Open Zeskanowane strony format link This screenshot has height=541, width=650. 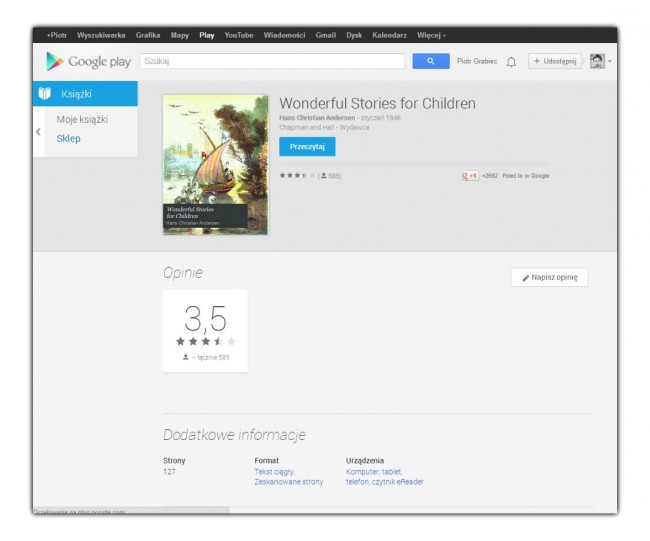289,482
